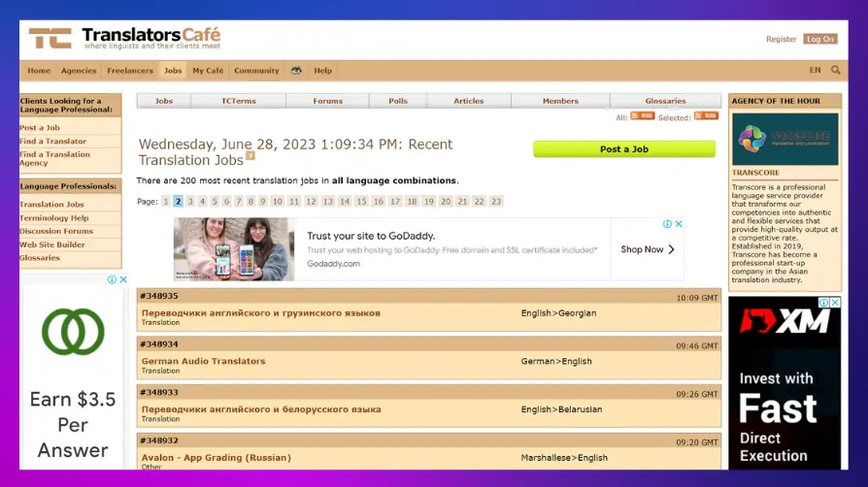Switch to the Forums tab
The width and height of the screenshot is (868, 487).
328,101
